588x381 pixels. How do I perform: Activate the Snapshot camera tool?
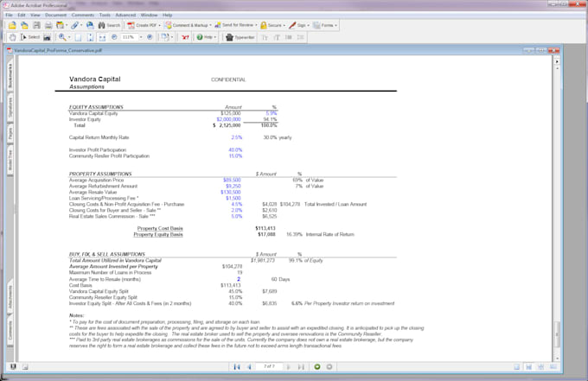pyautogui.click(x=48, y=38)
